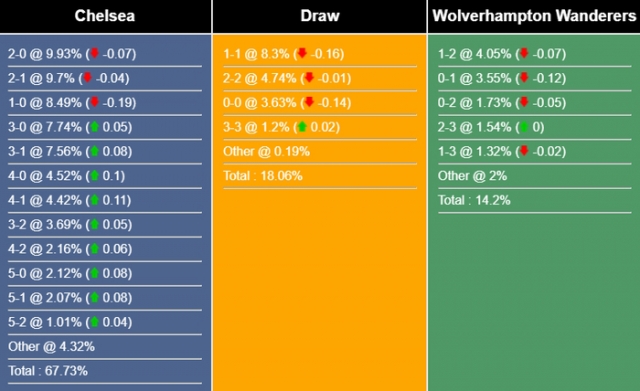Click the Wolves Total 14.2% row
Viewport: 640px width, 391px height.
point(535,200)
